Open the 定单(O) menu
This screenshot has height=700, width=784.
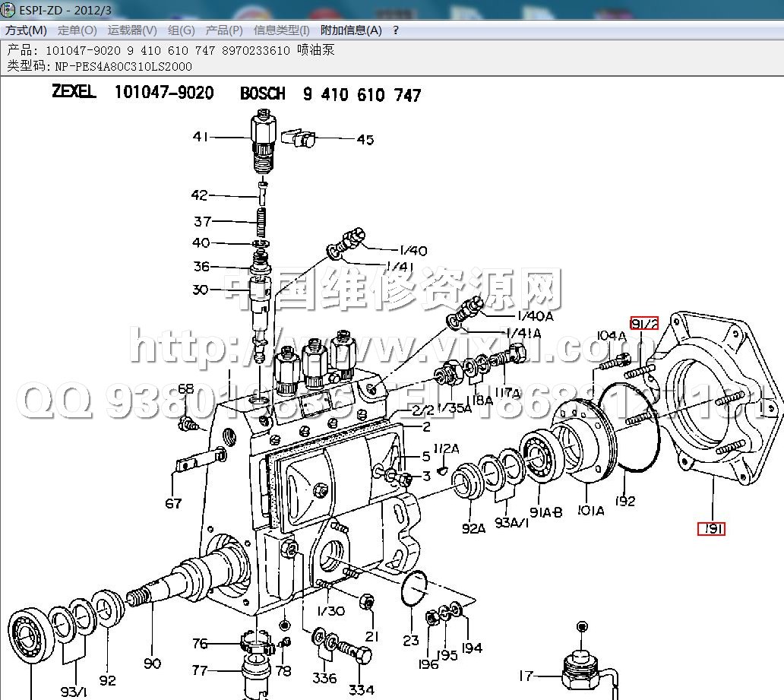coord(77,30)
